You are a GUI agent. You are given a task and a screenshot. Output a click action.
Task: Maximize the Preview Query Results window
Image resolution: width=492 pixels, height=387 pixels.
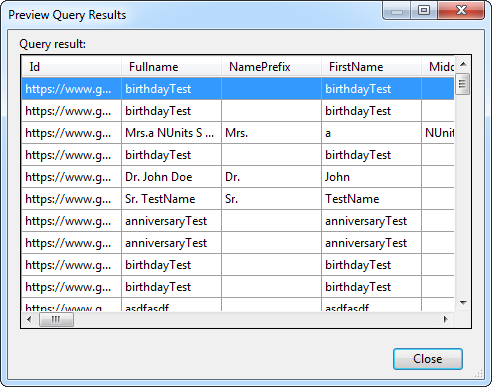pos(424,11)
